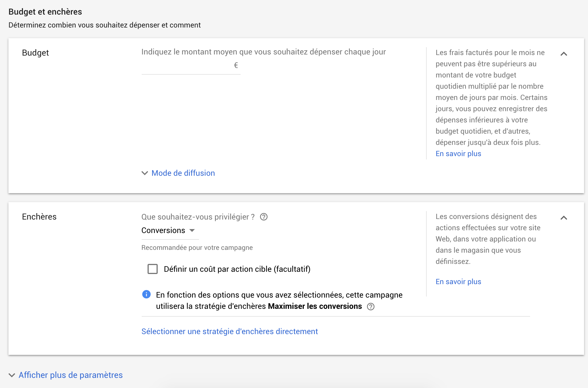588x388 pixels.
Task: Collapse the Enchères section with its chevron
Action: 564,218
